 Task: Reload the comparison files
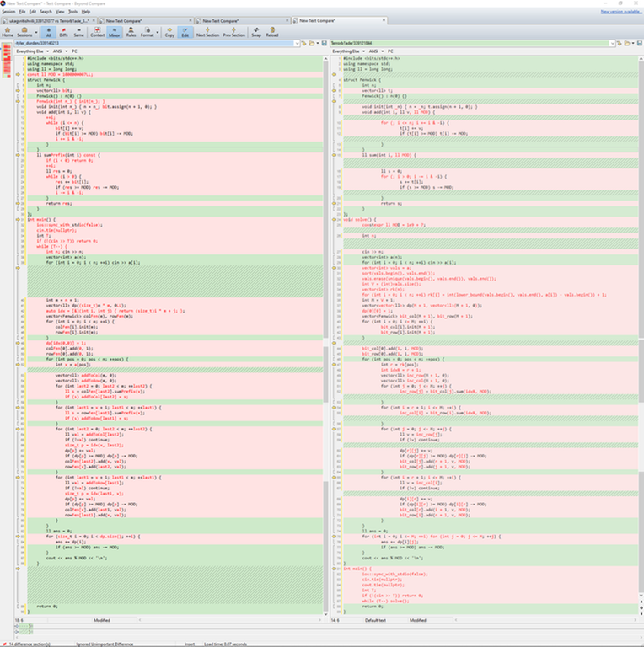point(271,32)
